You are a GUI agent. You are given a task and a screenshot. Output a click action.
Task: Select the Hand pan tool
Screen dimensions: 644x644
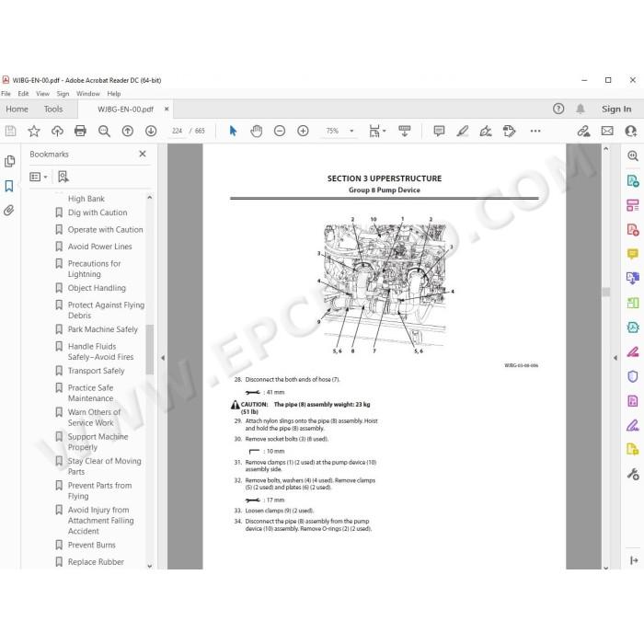[257, 131]
